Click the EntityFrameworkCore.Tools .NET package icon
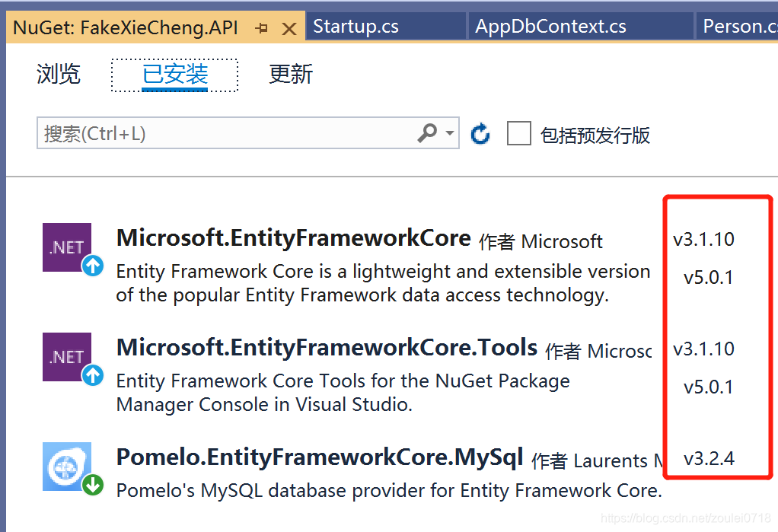This screenshot has width=778, height=532. point(67,357)
